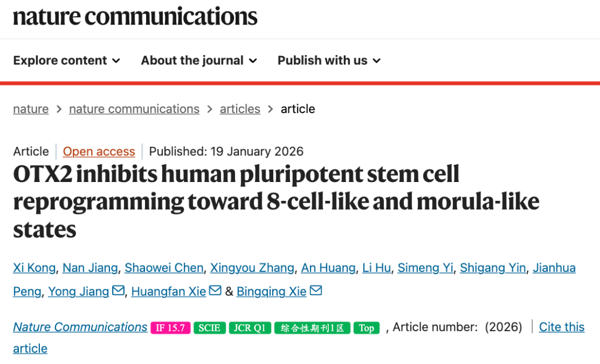Click the Open access link
The width and height of the screenshot is (600, 364).
coord(99,151)
